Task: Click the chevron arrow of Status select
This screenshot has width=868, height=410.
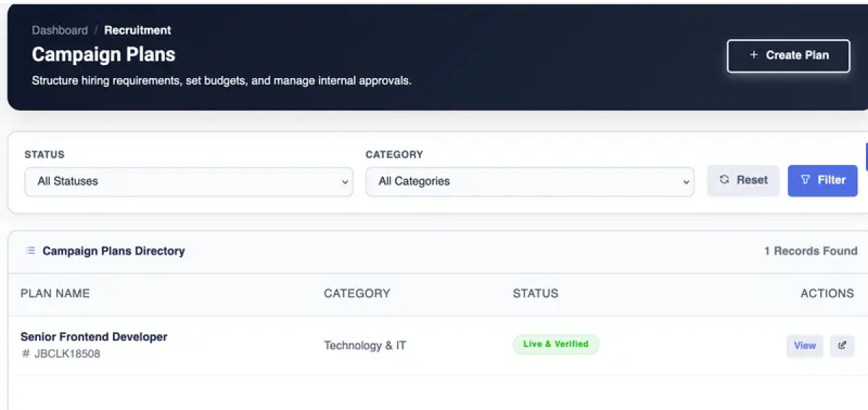Action: coord(345,182)
